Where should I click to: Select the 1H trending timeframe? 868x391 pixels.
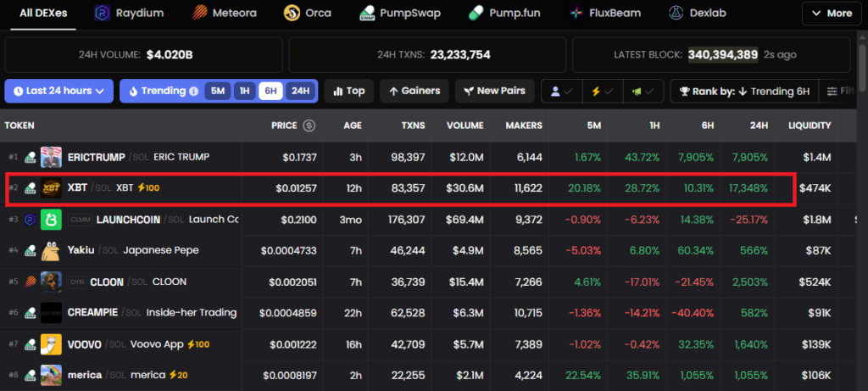[244, 91]
